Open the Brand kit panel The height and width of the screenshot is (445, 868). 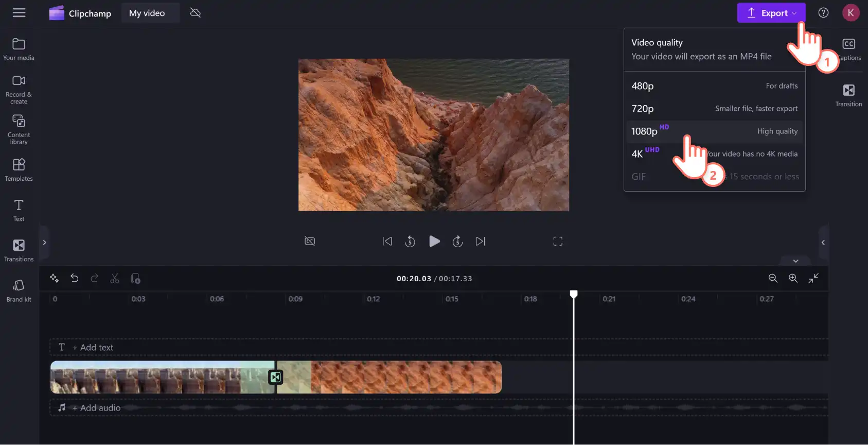(19, 291)
